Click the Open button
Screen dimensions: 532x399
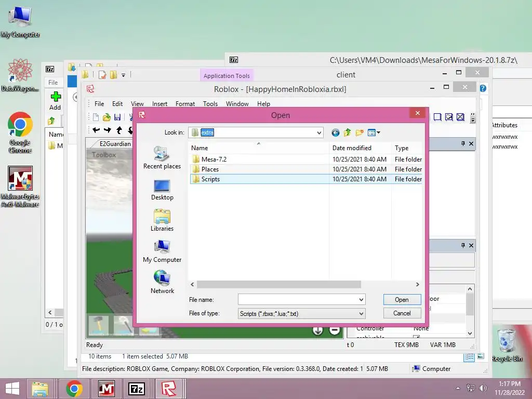pos(402,300)
